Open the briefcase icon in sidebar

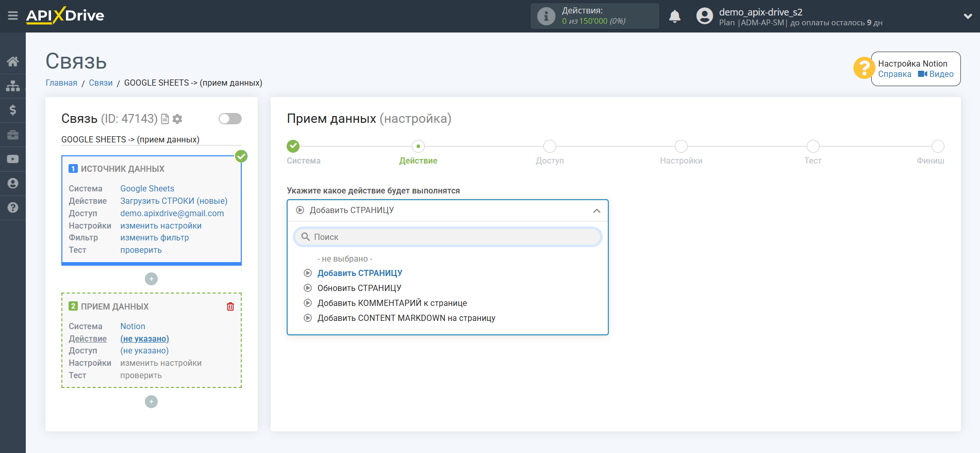13,135
